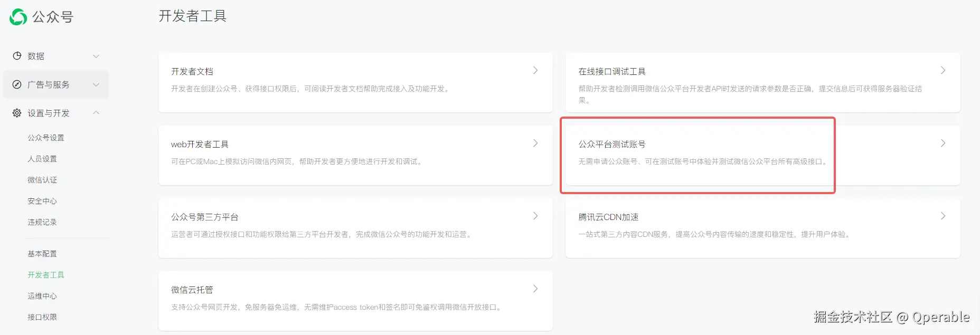Open 公众号设置 in the sidebar
The image size is (980, 335).
click(x=46, y=138)
